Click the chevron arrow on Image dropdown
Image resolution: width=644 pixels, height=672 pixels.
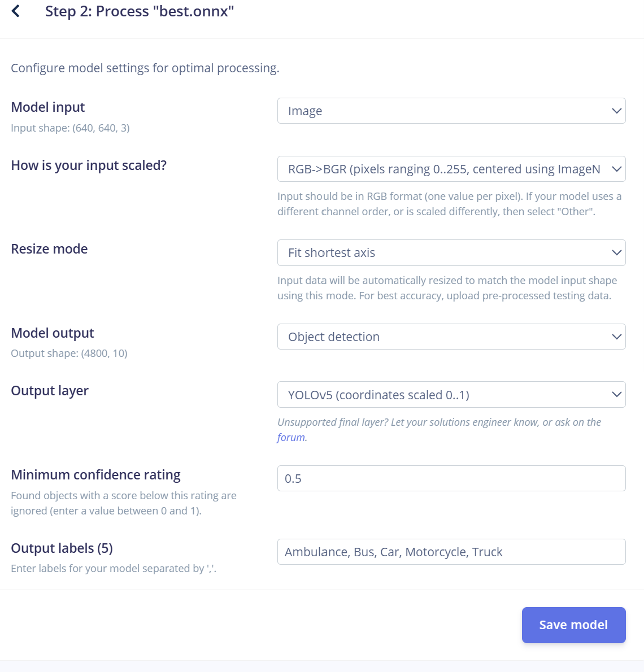coord(616,111)
